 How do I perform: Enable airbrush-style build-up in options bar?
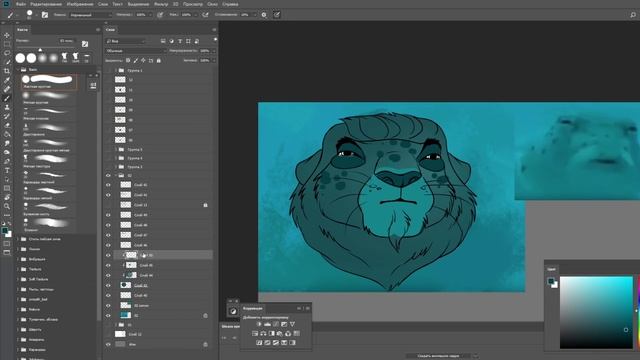[x=205, y=15]
